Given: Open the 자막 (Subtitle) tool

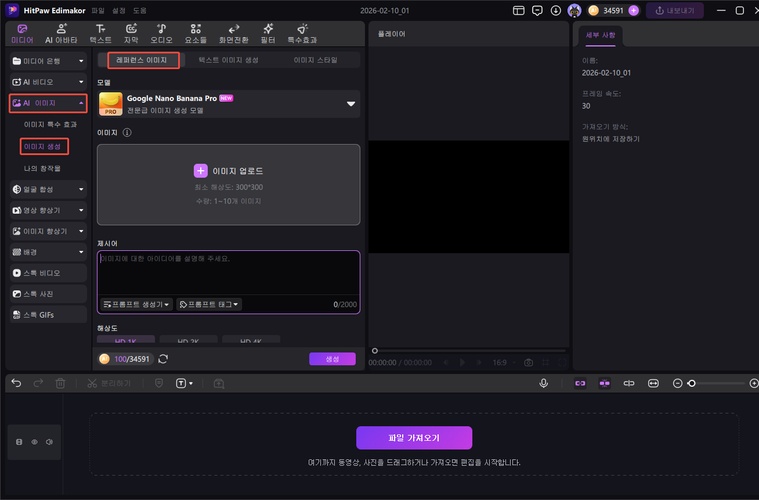Looking at the screenshot, I should pyautogui.click(x=131, y=33).
